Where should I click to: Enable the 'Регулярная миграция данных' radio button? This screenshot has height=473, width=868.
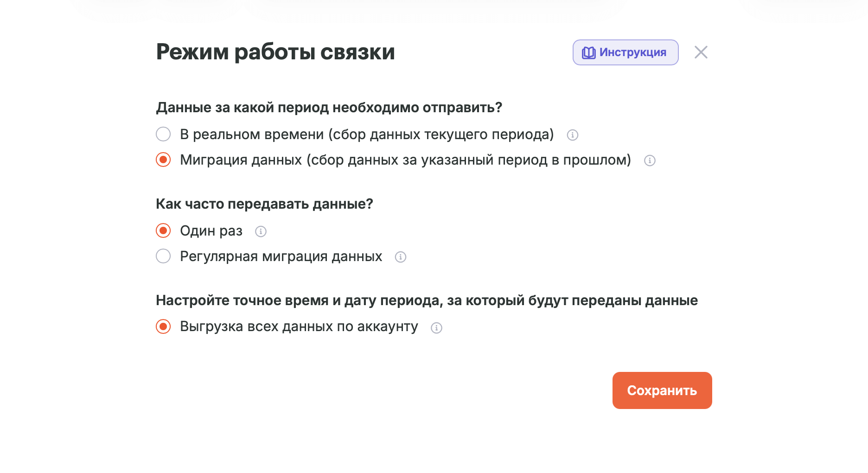click(x=163, y=256)
